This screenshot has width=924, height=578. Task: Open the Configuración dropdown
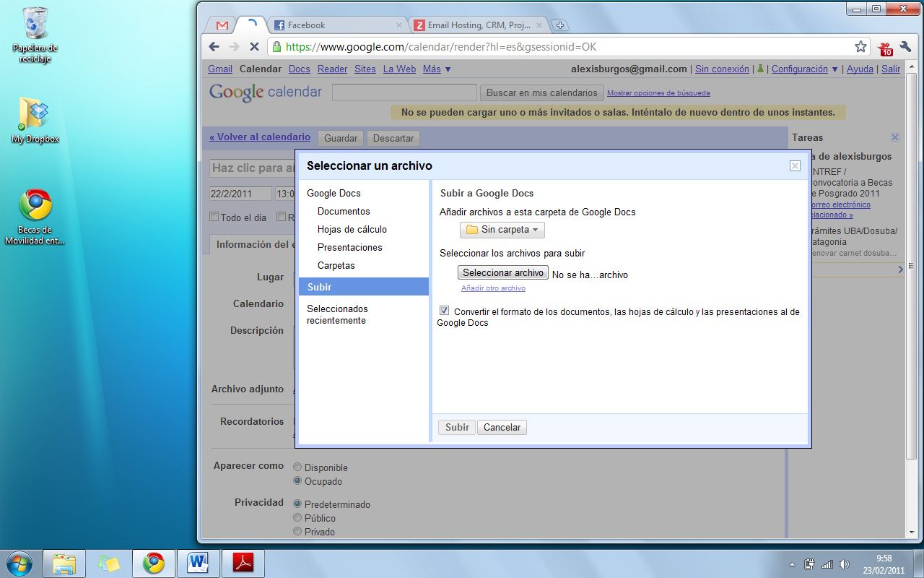804,69
